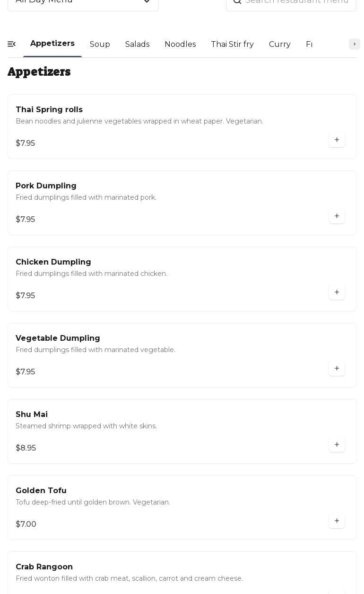Open the All Day Menu dropdown

point(83,2)
